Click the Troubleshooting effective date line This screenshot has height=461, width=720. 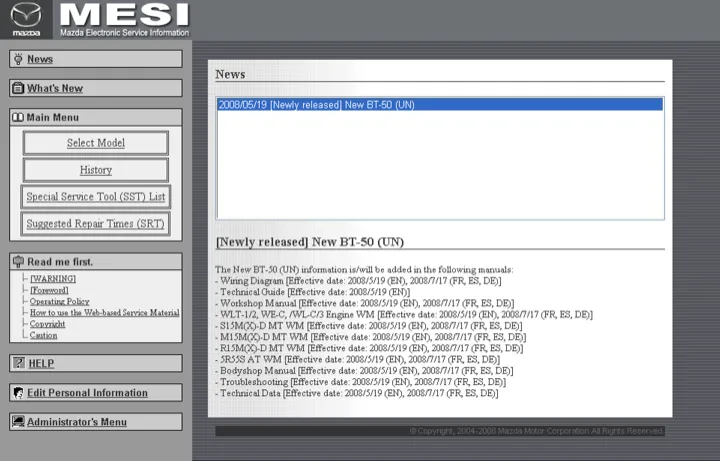(x=360, y=382)
